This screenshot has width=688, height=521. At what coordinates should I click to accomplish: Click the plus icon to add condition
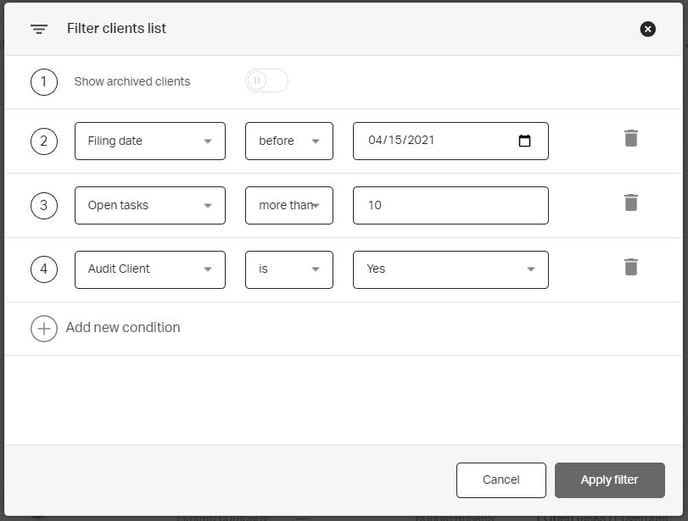point(44,328)
